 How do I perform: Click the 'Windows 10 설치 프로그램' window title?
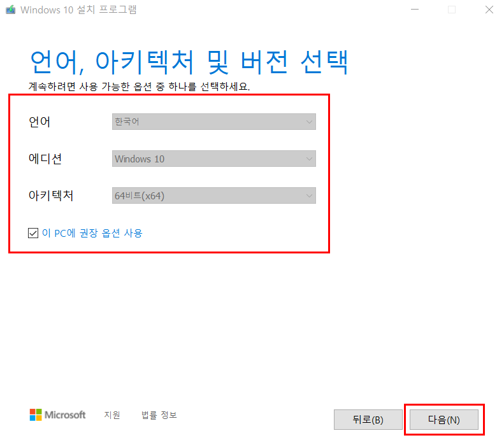pos(78,10)
